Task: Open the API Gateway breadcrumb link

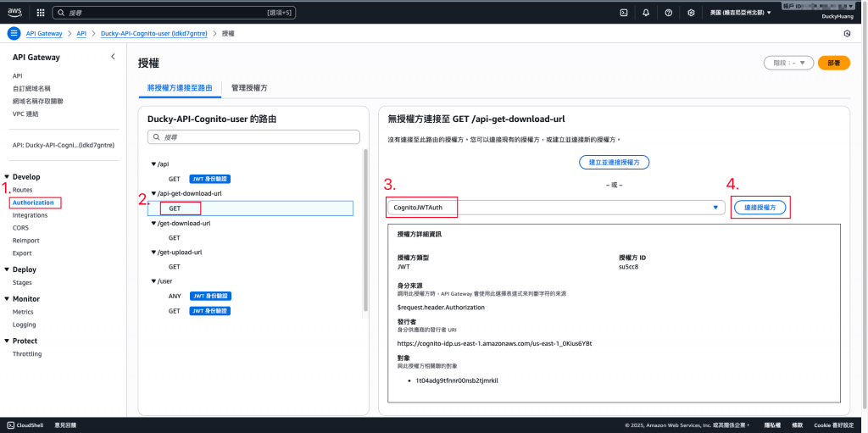Action: click(x=45, y=33)
